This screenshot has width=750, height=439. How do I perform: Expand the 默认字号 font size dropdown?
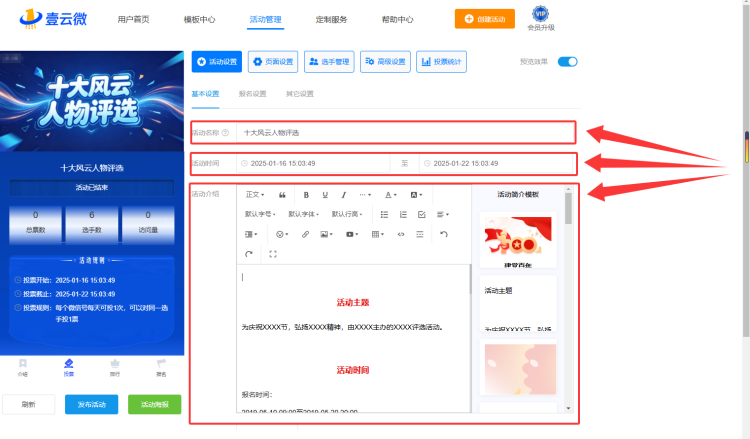coord(260,214)
